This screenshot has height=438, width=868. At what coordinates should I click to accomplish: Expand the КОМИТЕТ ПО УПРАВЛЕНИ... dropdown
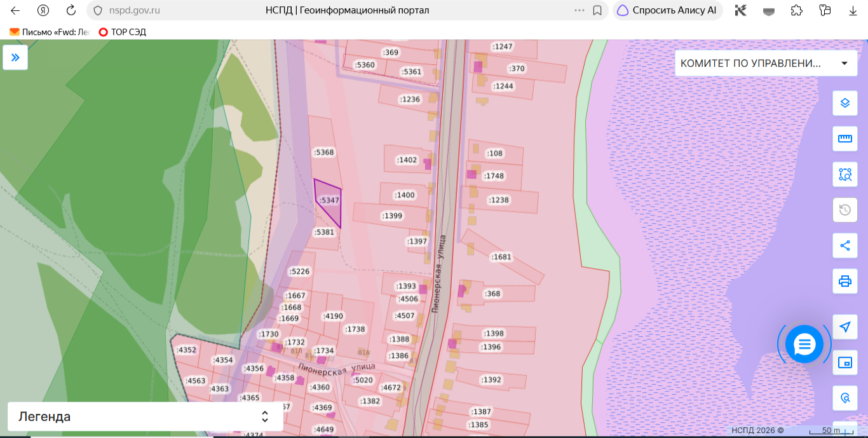click(765, 64)
